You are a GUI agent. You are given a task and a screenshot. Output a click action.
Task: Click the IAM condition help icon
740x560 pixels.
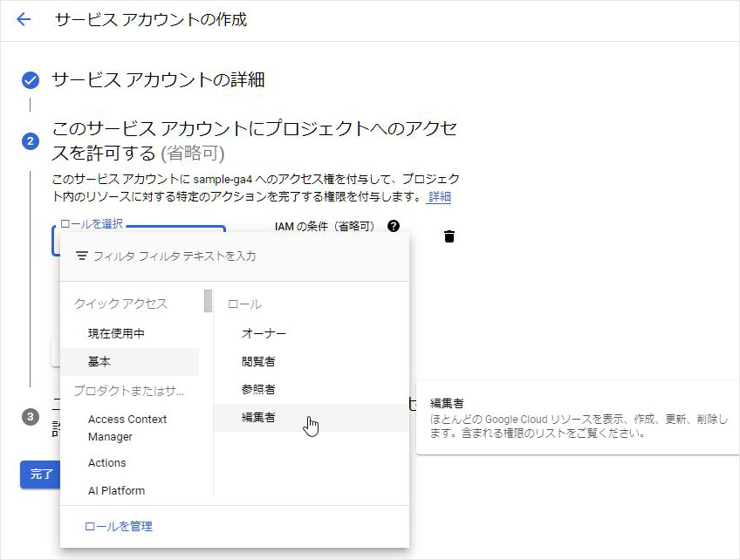[394, 226]
